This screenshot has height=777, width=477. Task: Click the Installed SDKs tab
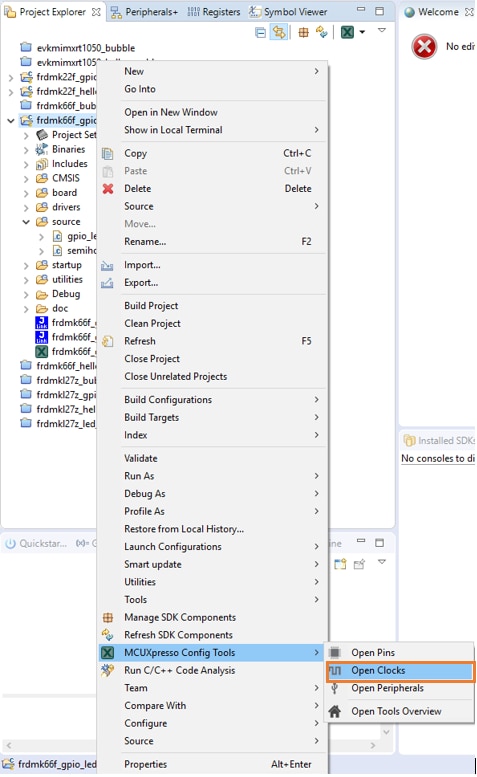point(438,441)
